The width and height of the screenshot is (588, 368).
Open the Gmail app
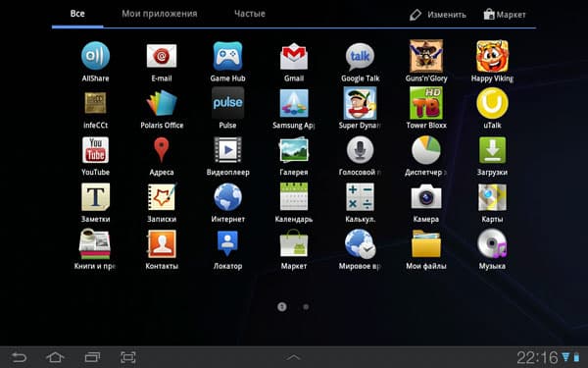294,56
